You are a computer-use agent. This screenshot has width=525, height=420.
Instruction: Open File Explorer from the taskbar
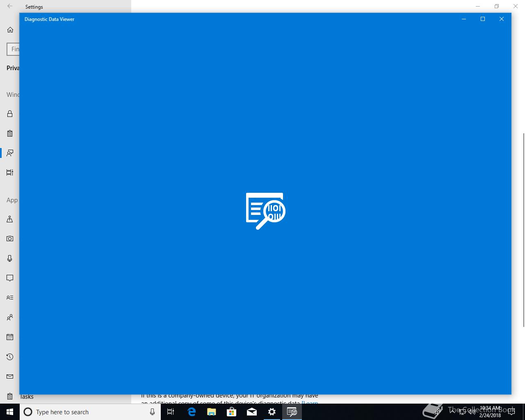212,412
